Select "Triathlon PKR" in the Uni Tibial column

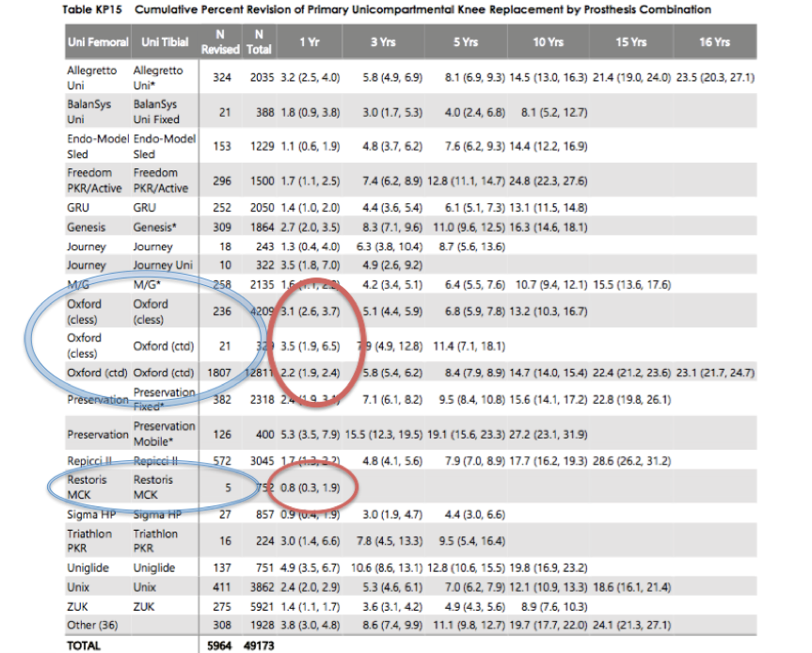(155, 541)
